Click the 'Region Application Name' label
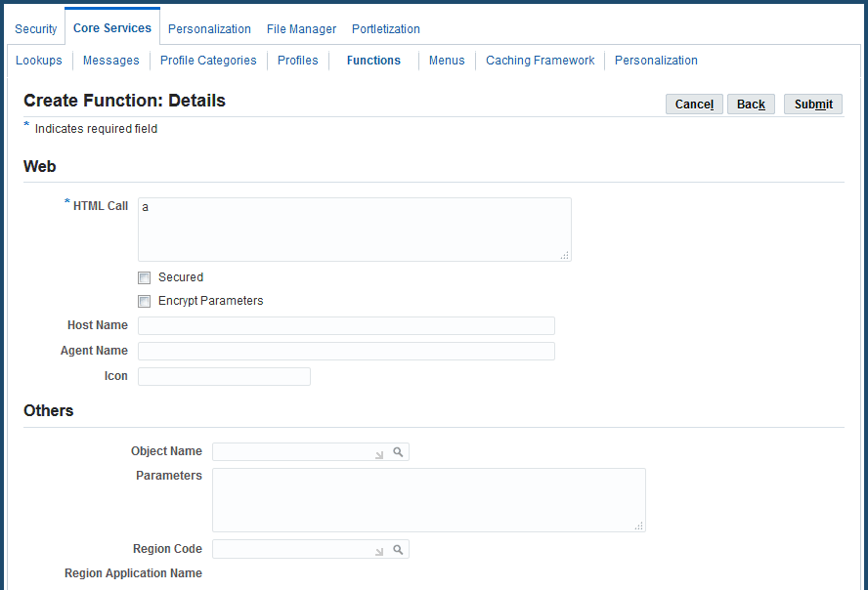Screen dimensions: 868x590 tap(133, 573)
